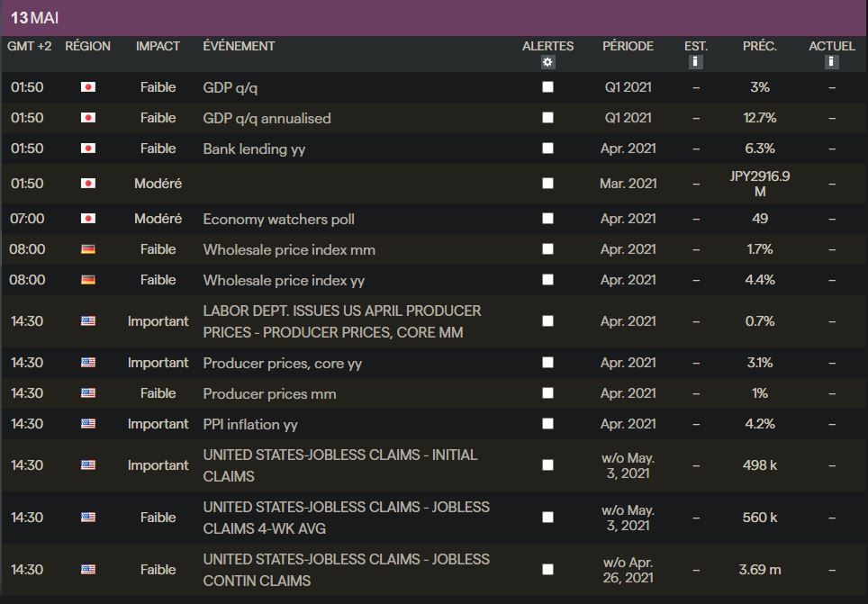Open Wholesale price index mm event
The width and height of the screenshot is (868, 604).
point(289,249)
